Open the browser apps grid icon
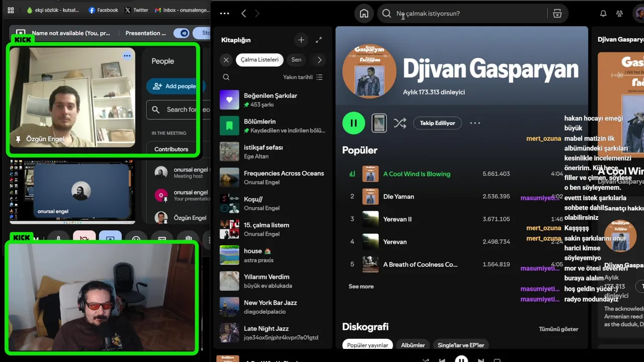The image size is (644, 362). click(x=11, y=10)
